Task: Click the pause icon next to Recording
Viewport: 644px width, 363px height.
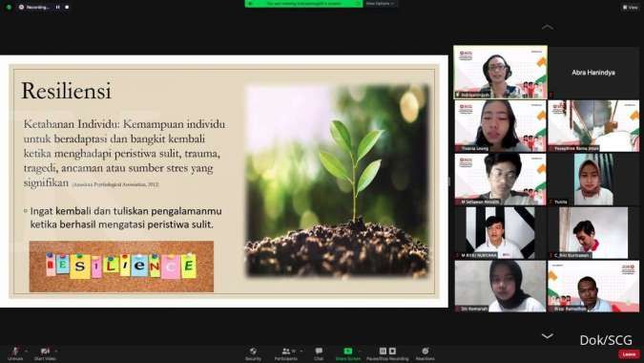Action: tap(58, 7)
